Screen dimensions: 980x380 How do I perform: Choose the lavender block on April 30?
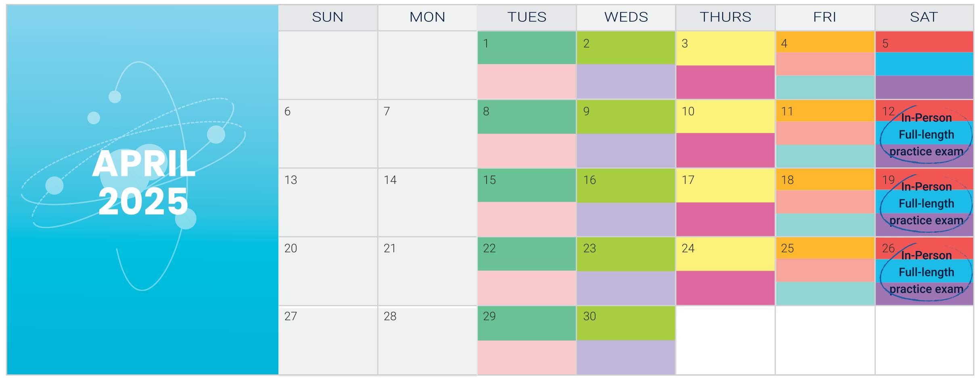point(626,357)
